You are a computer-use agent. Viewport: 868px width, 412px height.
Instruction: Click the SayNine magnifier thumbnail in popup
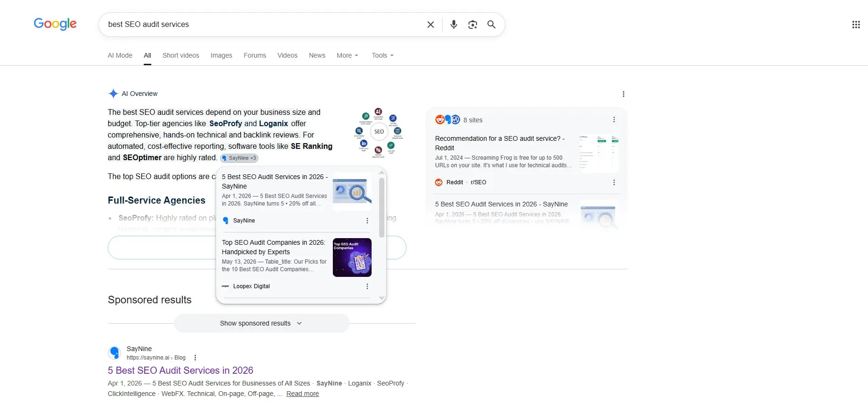click(x=352, y=192)
